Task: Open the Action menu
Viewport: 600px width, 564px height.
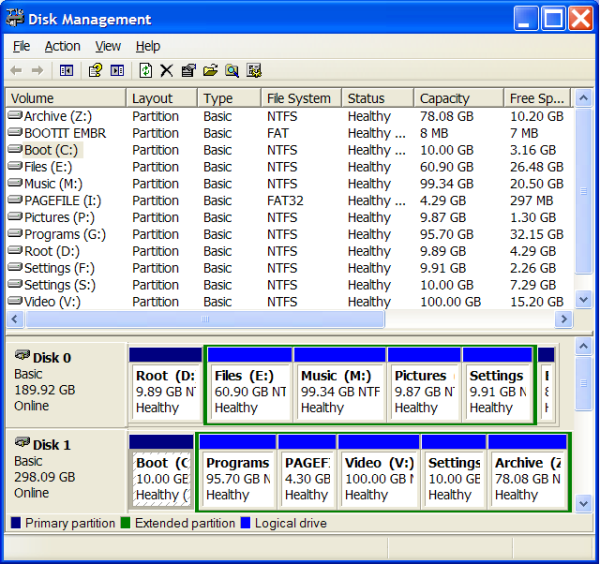Action: point(62,46)
